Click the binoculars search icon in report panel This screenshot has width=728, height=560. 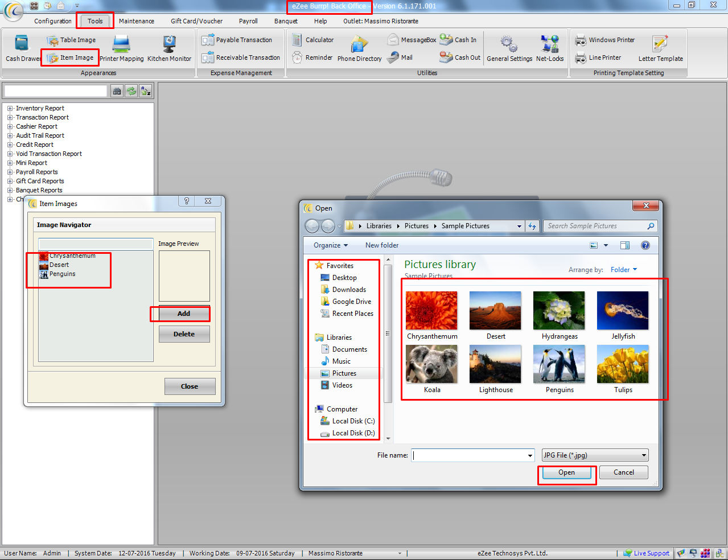(x=117, y=91)
